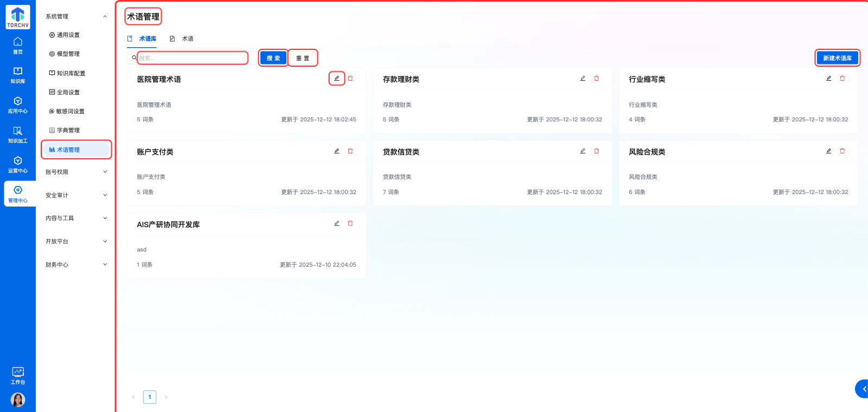Open the AIS产研协同开发库 card title

pos(168,224)
